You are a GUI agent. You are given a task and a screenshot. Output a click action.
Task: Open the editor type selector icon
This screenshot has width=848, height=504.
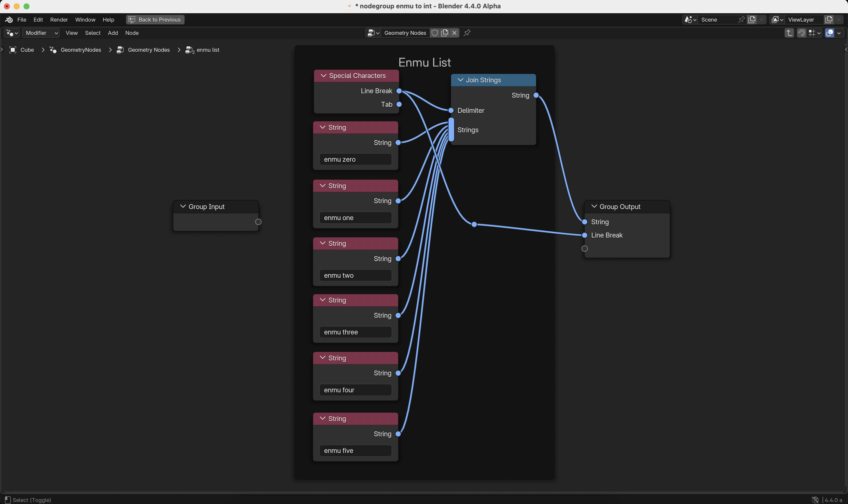click(x=12, y=33)
